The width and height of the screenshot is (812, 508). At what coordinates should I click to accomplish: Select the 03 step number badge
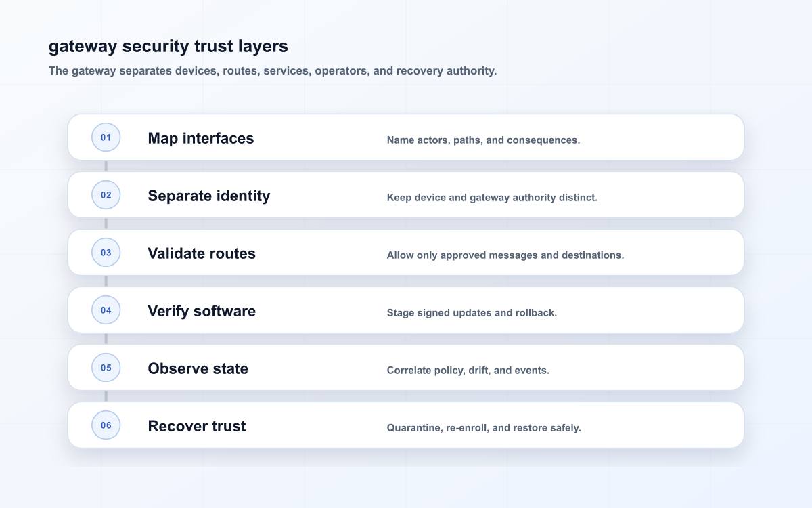[x=106, y=253]
